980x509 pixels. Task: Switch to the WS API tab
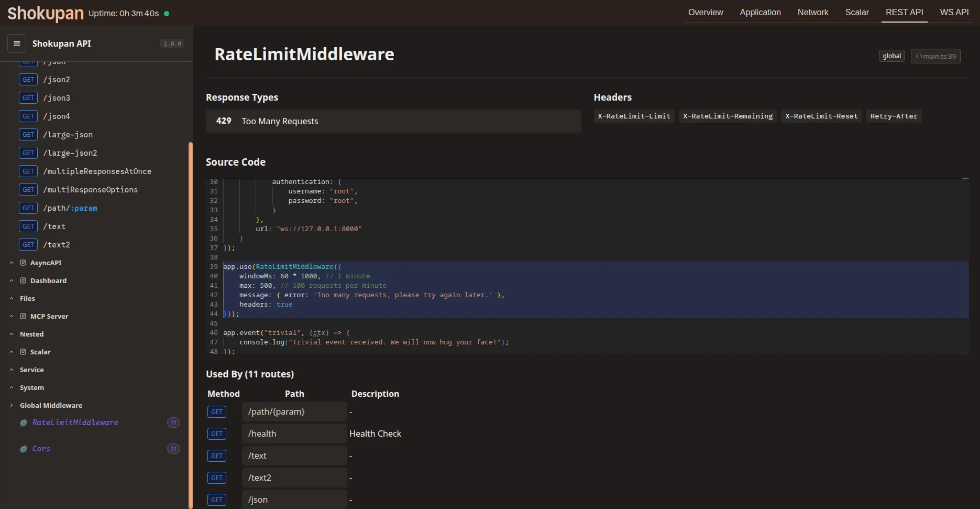pyautogui.click(x=954, y=12)
